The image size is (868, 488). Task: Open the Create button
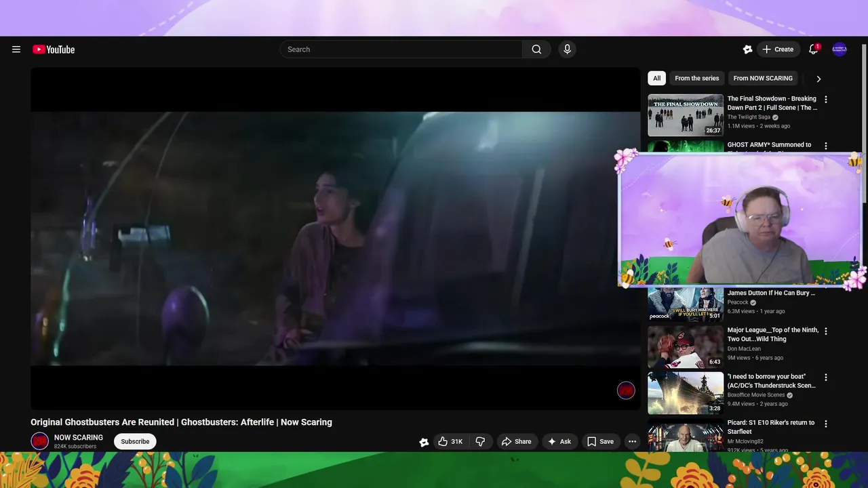pyautogui.click(x=778, y=49)
